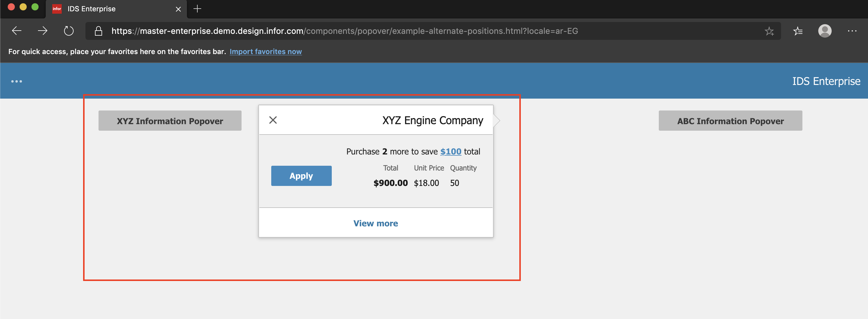Click the macOS green maximize window button
This screenshot has height=319, width=868.
click(x=35, y=7)
